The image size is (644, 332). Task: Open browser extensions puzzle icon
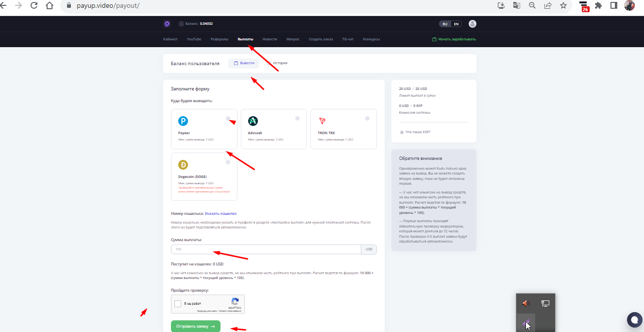click(x=598, y=6)
